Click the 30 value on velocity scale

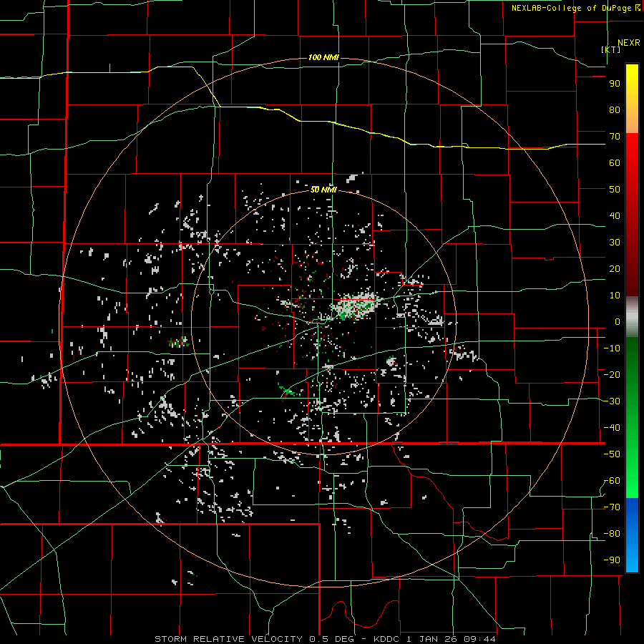[615, 243]
